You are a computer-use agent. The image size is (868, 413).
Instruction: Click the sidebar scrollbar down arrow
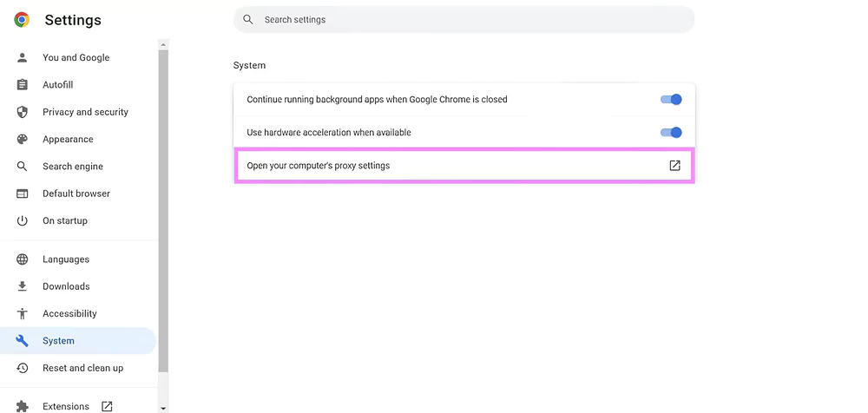pyautogui.click(x=163, y=408)
